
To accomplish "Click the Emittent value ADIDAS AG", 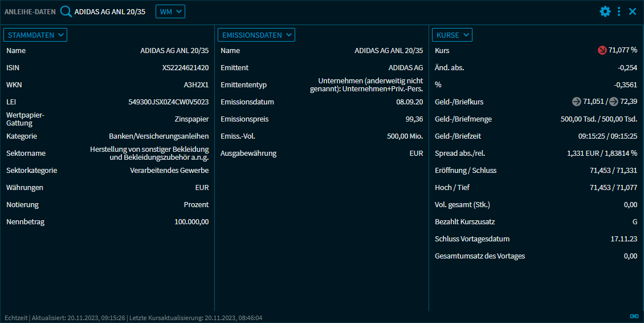I will coord(406,68).
